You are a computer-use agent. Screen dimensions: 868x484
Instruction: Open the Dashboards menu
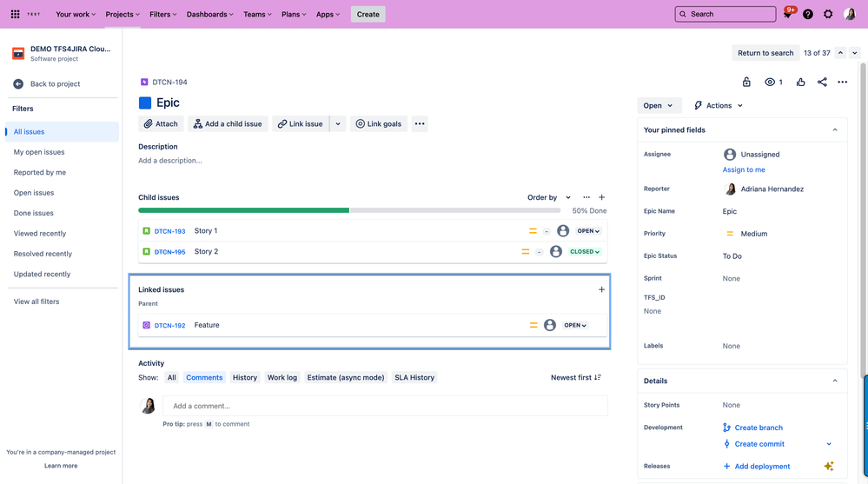pos(209,15)
